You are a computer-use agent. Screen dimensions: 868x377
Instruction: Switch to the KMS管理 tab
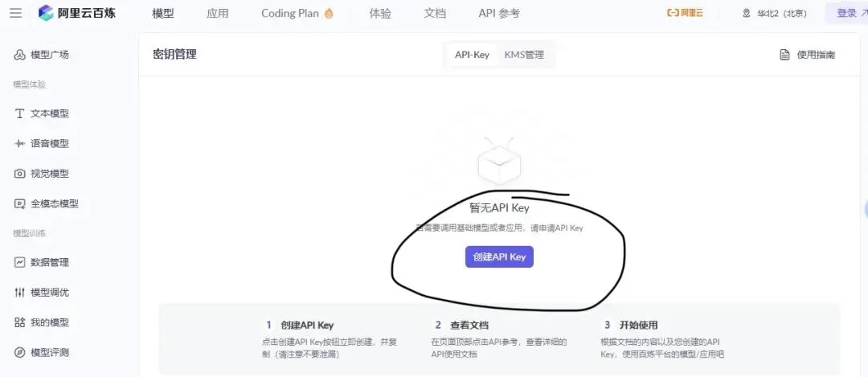(524, 55)
